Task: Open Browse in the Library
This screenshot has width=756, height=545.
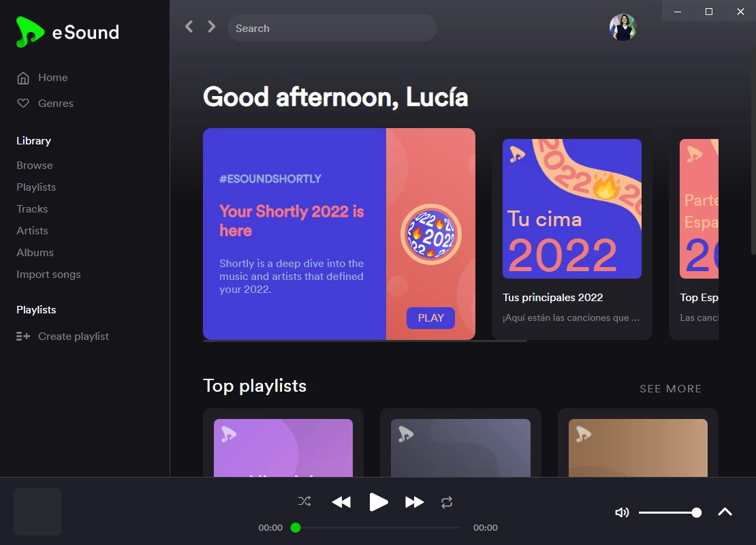Action: pyautogui.click(x=35, y=166)
